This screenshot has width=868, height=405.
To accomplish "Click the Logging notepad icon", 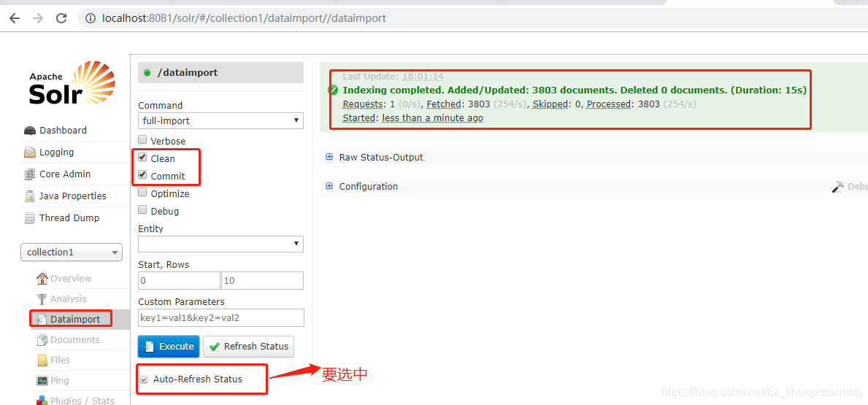I will (x=30, y=153).
